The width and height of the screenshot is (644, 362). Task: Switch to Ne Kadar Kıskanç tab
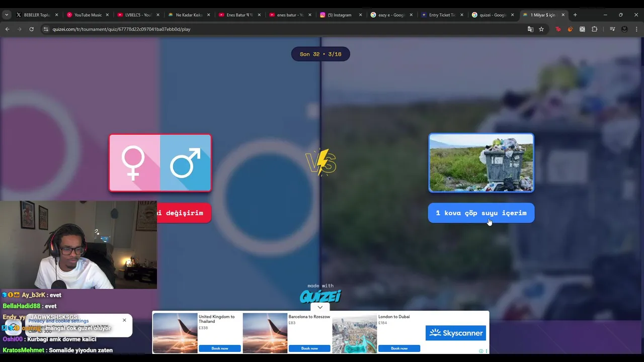tap(189, 15)
